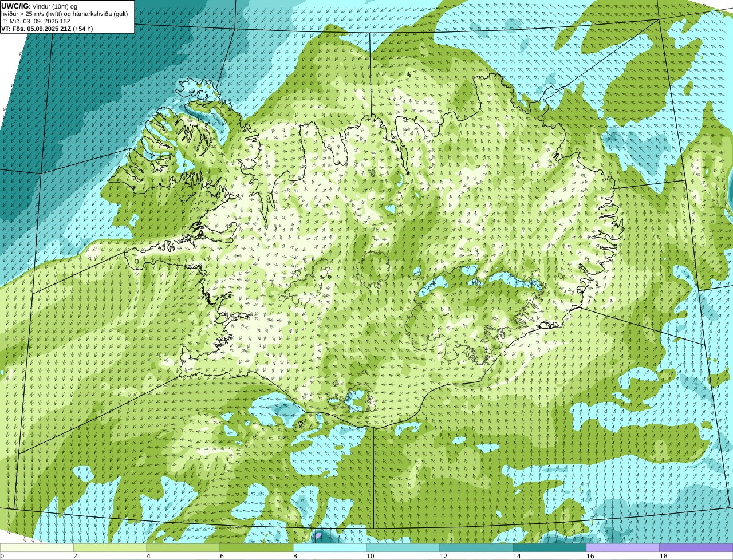Click the 'hviður > 25 m/s (hvítt)' description line

[65, 14]
